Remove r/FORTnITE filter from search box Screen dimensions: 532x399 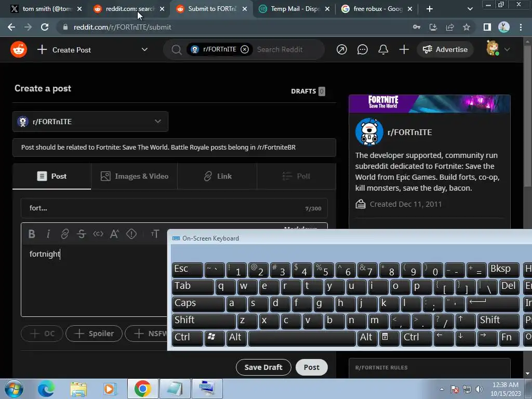point(245,49)
